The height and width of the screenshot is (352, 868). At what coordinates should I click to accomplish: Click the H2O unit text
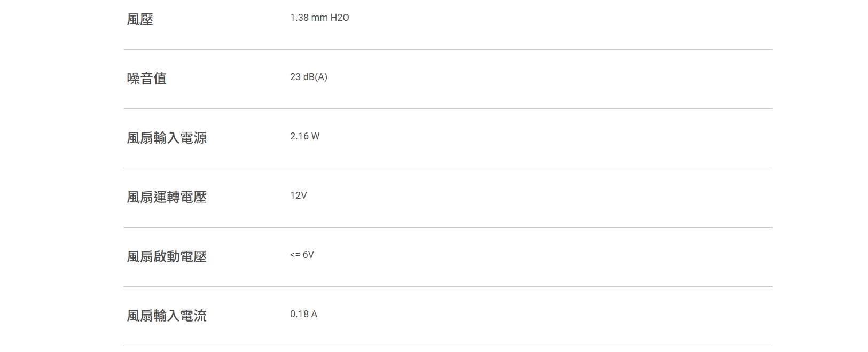(340, 18)
